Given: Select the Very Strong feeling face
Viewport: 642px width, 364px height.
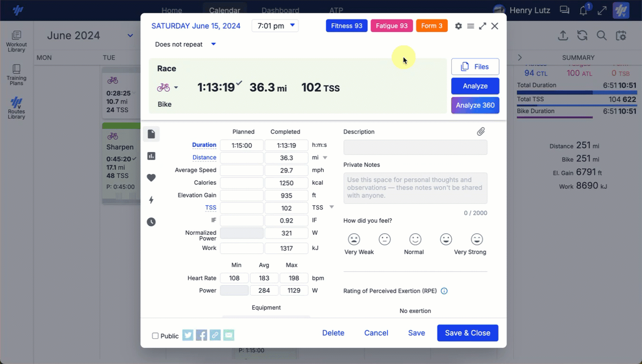Looking at the screenshot, I should [477, 239].
